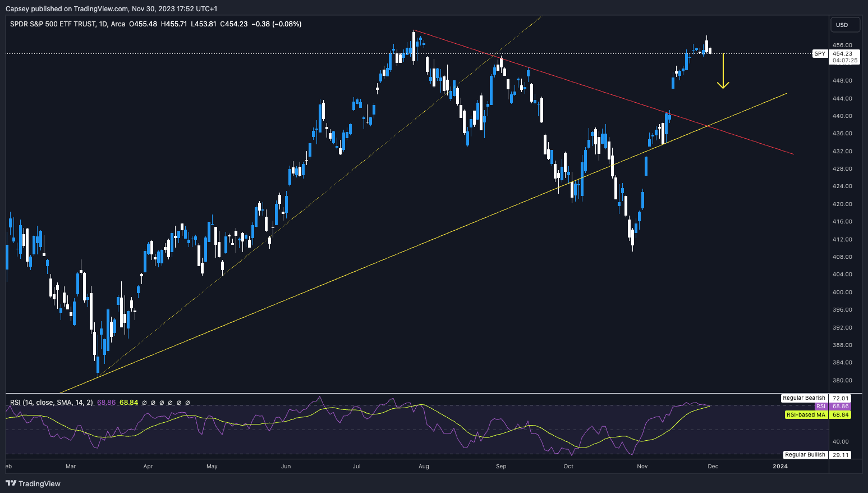Click the Jul label on time axis
Viewport: 868px width, 493px height.
click(x=357, y=466)
